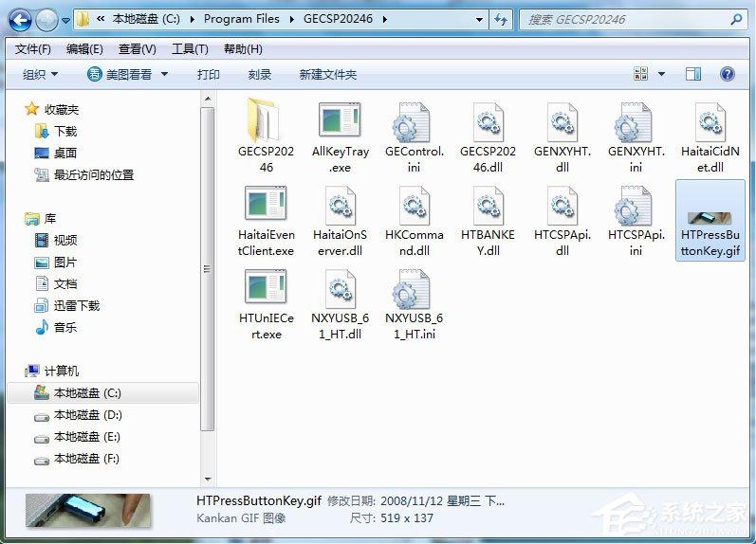This screenshot has height=544, width=756.
Task: Open the 视频 library
Action: (65, 240)
